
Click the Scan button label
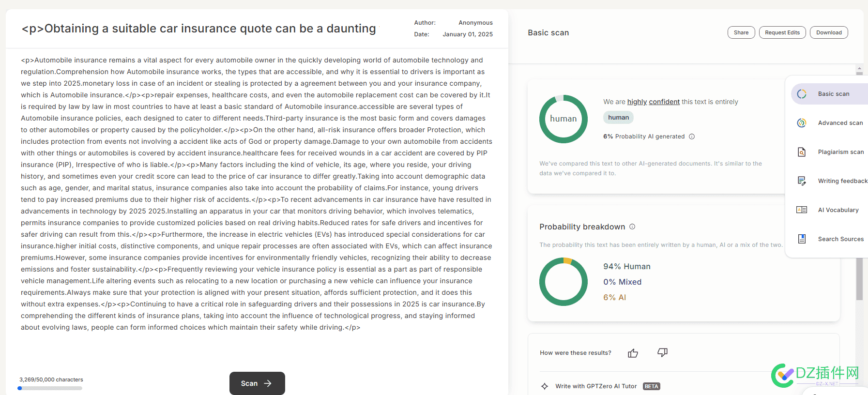coord(249,383)
